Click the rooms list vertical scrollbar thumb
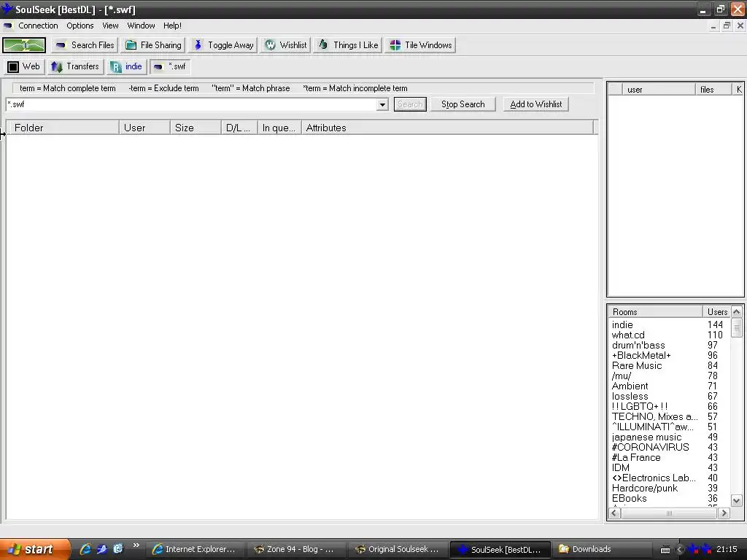Screen dimensions: 747x560 [737, 327]
